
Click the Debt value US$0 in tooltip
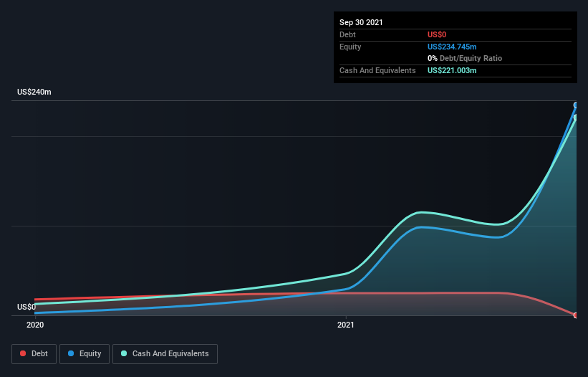tap(437, 34)
